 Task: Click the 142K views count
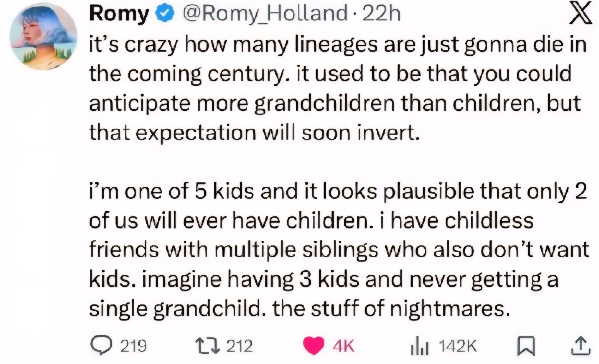click(x=458, y=346)
